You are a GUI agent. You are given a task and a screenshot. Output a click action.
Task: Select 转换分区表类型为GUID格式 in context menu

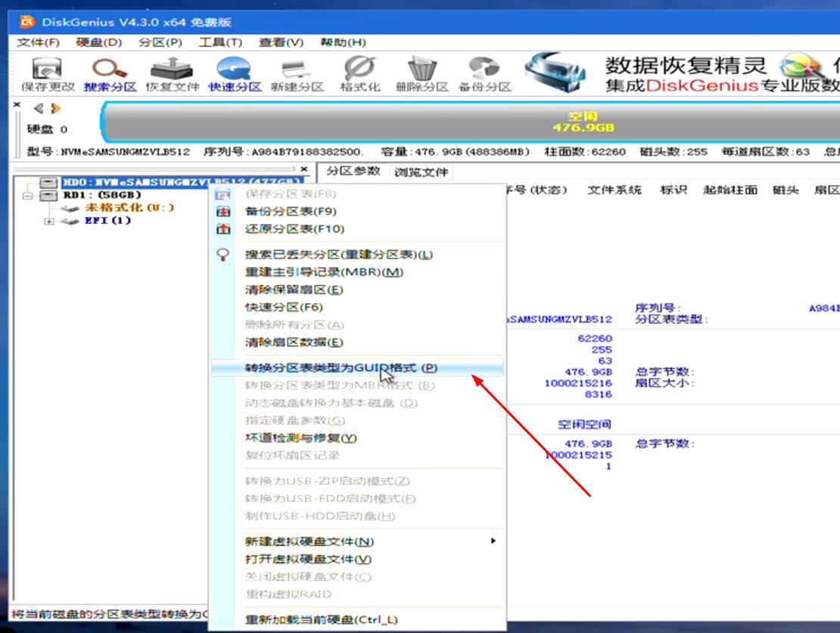[x=341, y=368]
